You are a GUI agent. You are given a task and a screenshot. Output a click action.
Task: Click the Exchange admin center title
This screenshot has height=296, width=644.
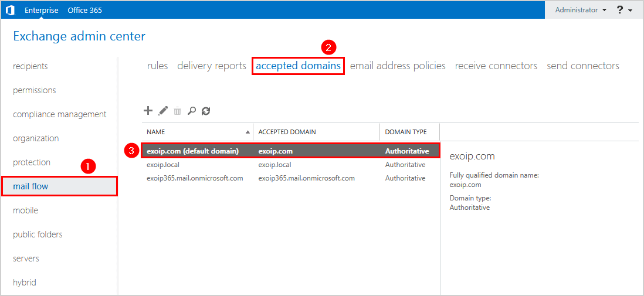pyautogui.click(x=79, y=36)
